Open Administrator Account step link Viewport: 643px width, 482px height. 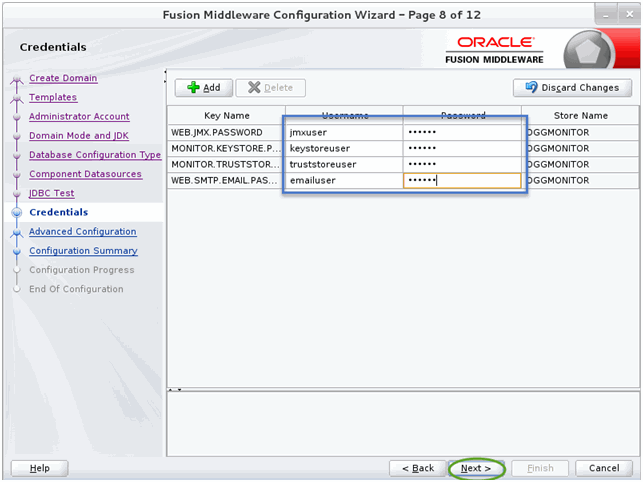(x=79, y=117)
